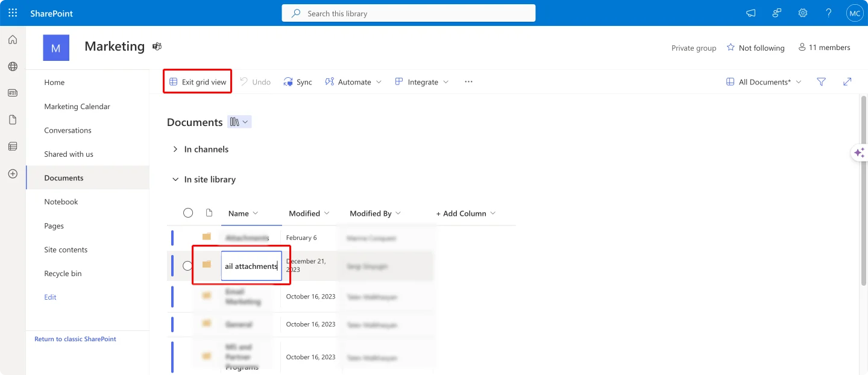Click the Edit navigation link

point(50,297)
